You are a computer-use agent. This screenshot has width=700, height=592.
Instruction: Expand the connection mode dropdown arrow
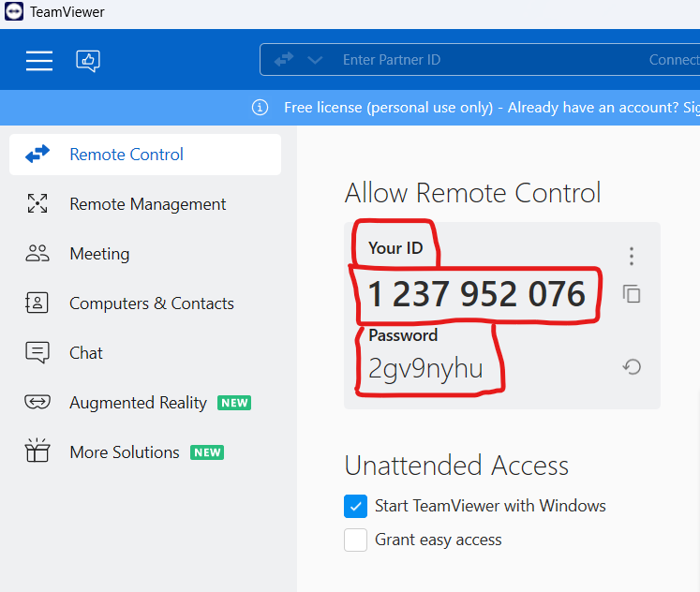315,60
